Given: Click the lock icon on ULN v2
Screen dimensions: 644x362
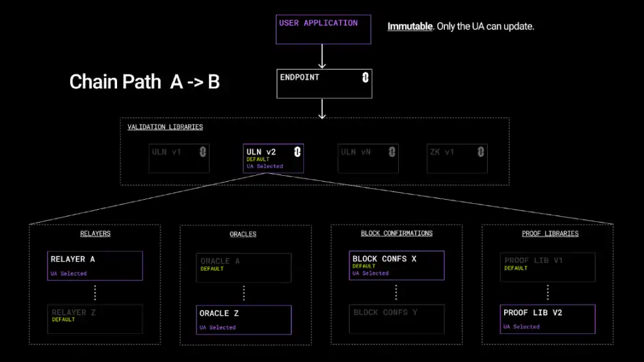Looking at the screenshot, I should pos(297,152).
